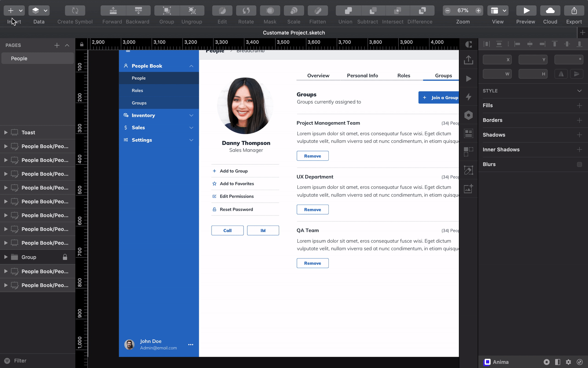Switch to the Overview tab
Viewport: 588px width, 368px height.
click(x=318, y=75)
